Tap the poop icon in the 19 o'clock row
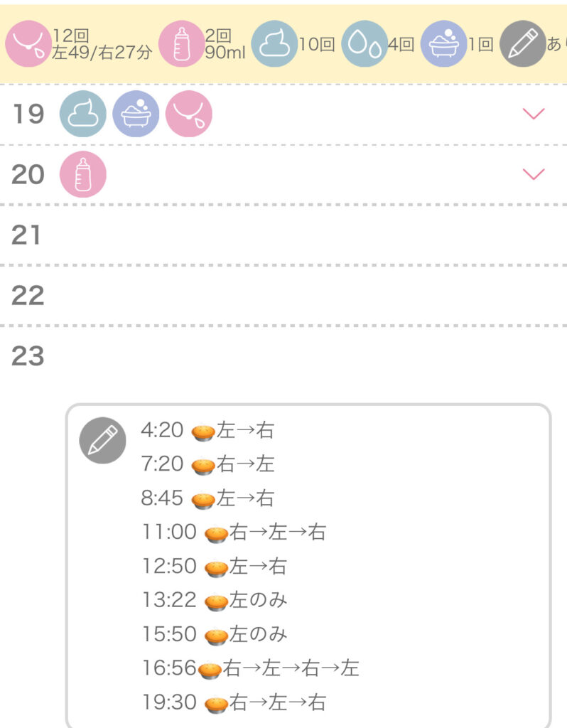Screen dimensions: 567x728 pos(83,114)
